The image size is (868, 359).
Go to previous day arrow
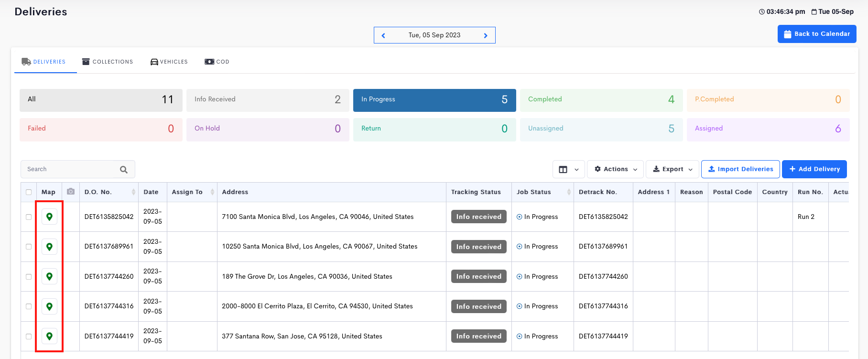tap(383, 35)
